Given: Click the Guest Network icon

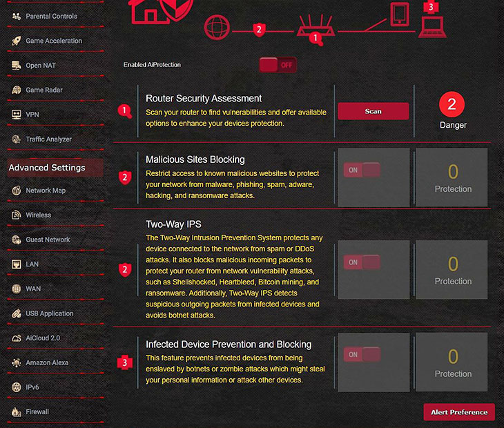Looking at the screenshot, I should point(17,240).
